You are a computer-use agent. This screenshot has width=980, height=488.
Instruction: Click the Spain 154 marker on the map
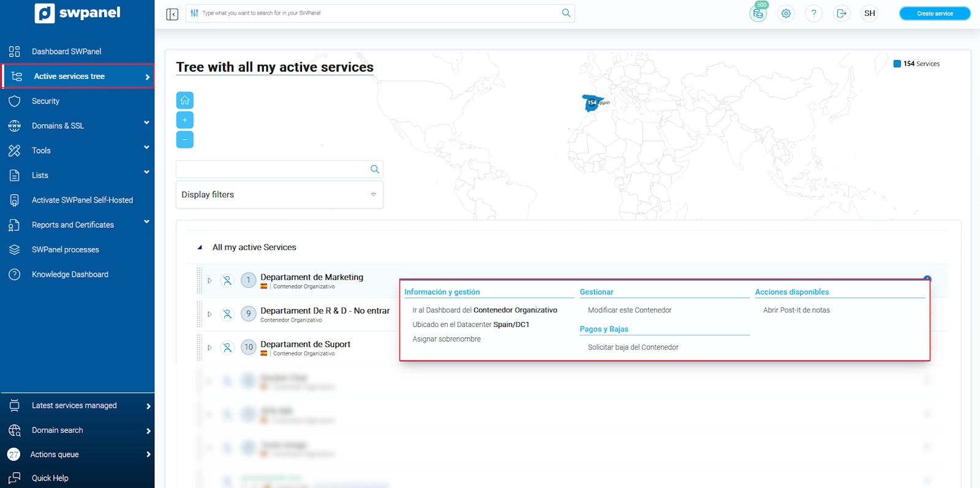(592, 103)
